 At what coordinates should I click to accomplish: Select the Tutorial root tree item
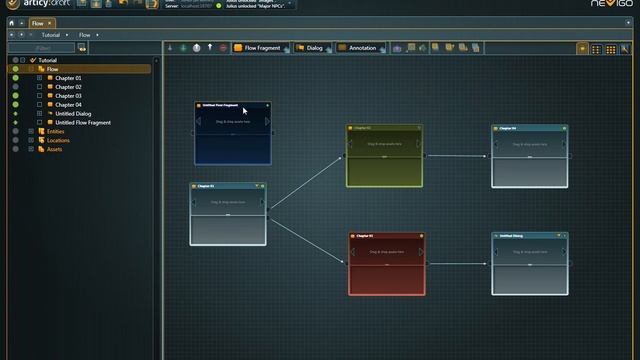(47, 60)
